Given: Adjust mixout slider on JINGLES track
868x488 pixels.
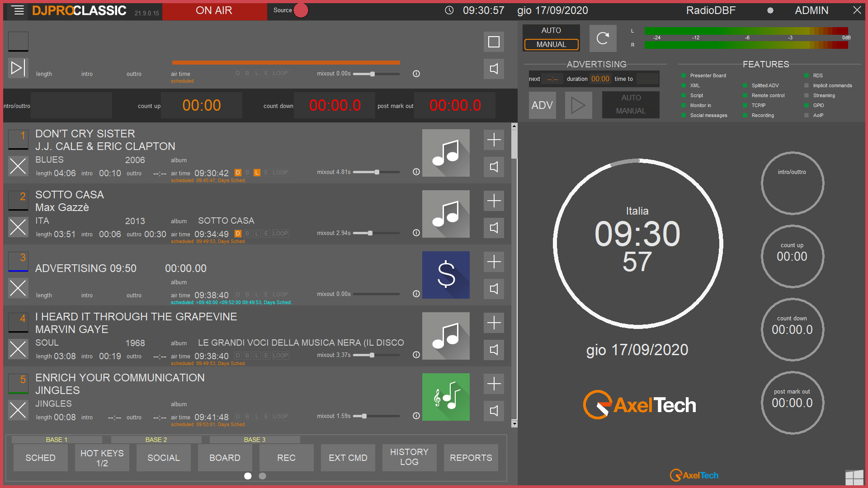Looking at the screenshot, I should pos(364,416).
